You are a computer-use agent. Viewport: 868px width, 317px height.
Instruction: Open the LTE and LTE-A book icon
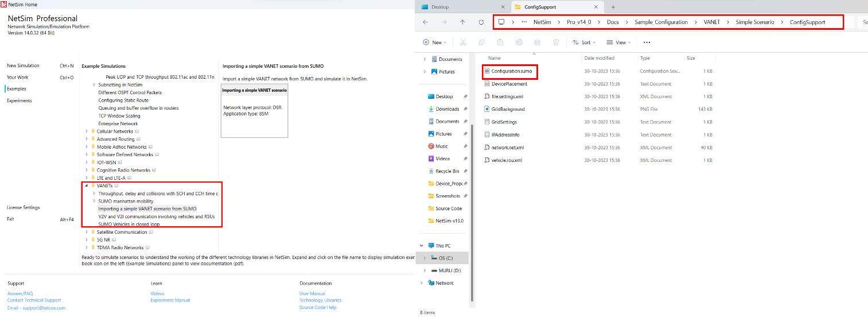[130, 178]
